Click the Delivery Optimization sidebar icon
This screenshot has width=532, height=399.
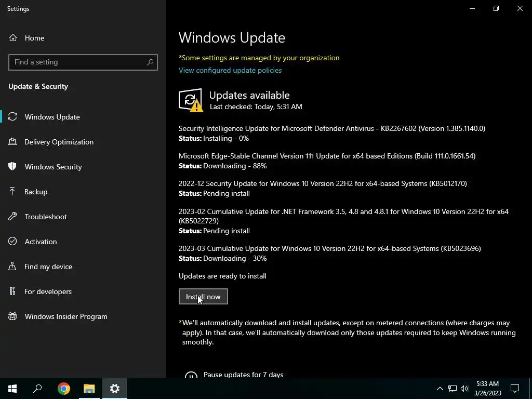click(12, 142)
